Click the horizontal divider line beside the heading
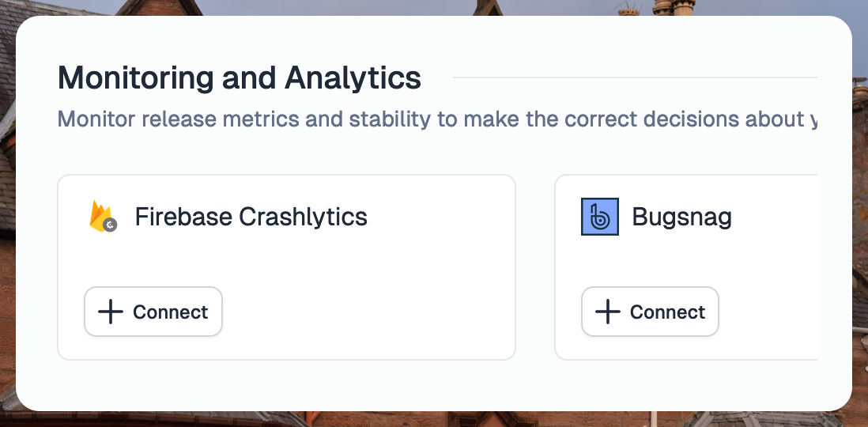The image size is (868, 427). tap(635, 77)
